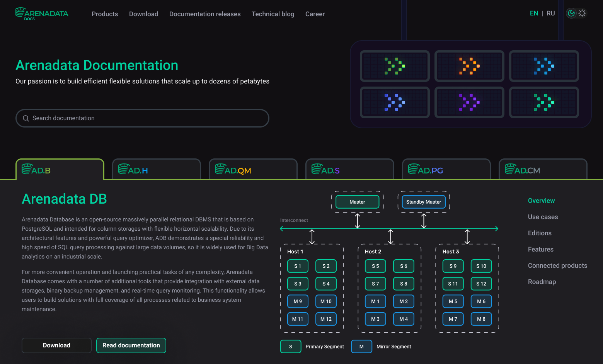Go to Documentation releases

coord(205,14)
